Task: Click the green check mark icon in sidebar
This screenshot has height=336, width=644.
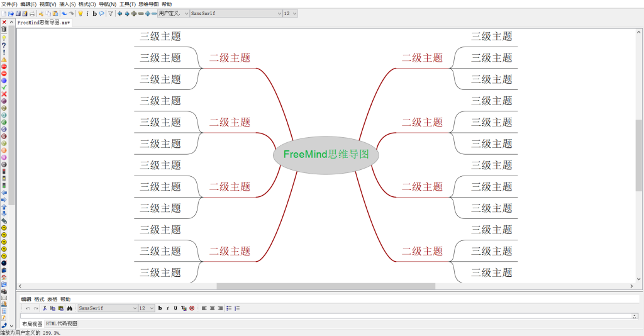Action: [4, 87]
